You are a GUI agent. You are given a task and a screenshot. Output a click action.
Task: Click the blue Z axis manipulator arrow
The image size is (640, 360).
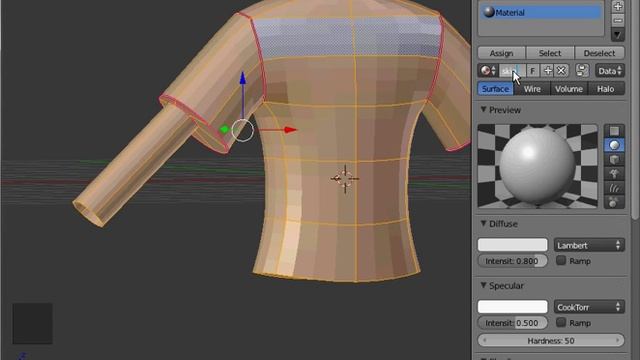click(x=243, y=78)
